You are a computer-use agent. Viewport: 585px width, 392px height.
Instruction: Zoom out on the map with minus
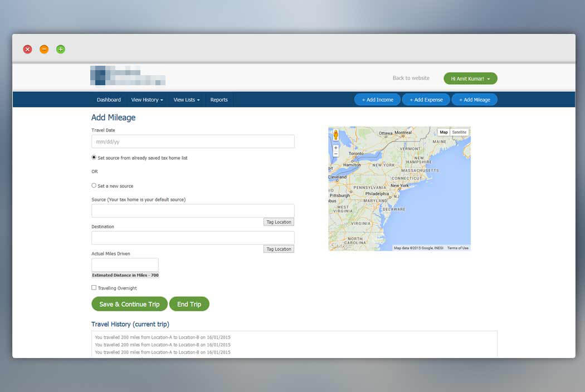coord(336,154)
